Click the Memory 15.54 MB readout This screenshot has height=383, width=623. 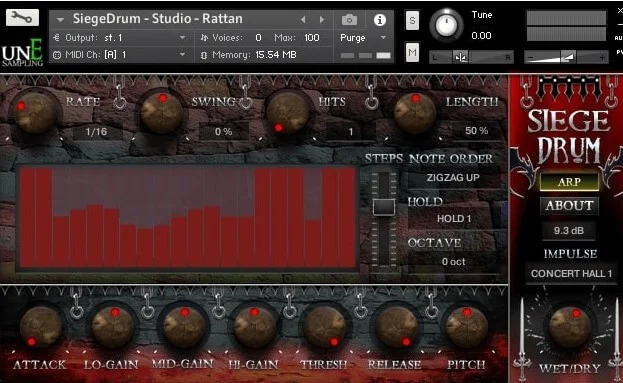point(276,55)
